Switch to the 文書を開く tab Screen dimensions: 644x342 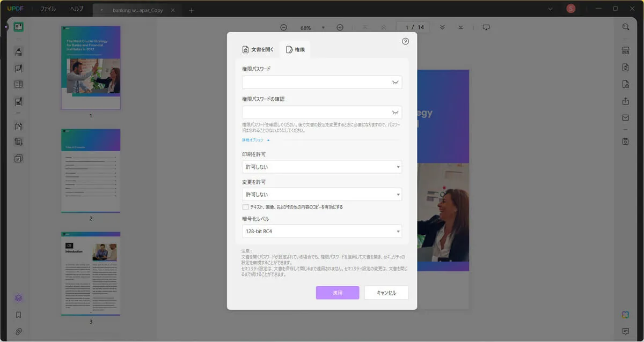pos(259,49)
